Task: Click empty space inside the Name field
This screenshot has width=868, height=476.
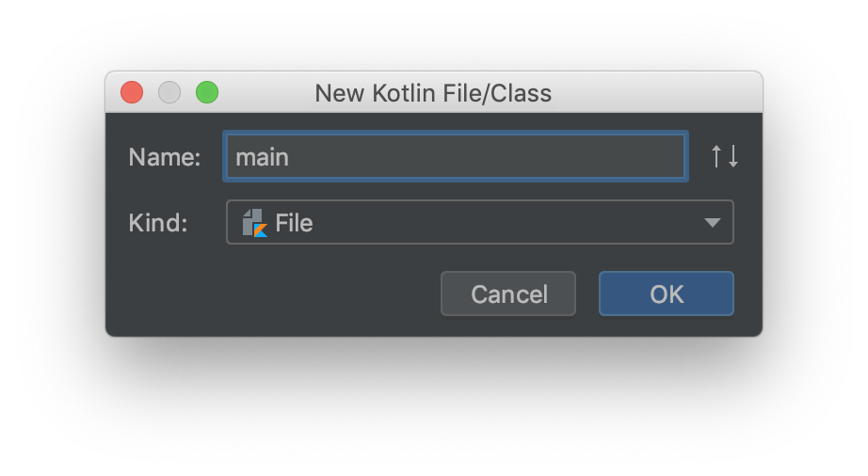Action: pyautogui.click(x=487, y=156)
